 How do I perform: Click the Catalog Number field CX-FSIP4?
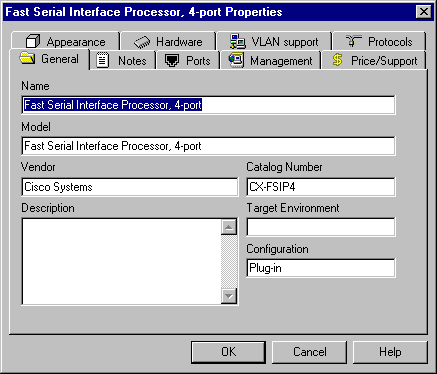click(321, 187)
